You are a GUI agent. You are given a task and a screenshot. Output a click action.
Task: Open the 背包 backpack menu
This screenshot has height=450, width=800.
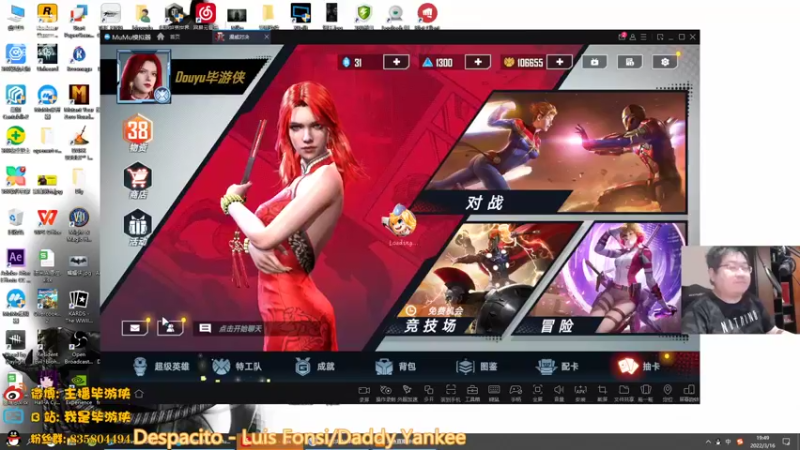coord(395,366)
